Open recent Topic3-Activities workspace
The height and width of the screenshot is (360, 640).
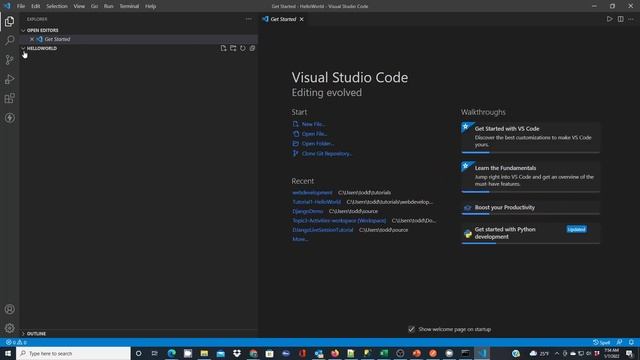pyautogui.click(x=339, y=220)
